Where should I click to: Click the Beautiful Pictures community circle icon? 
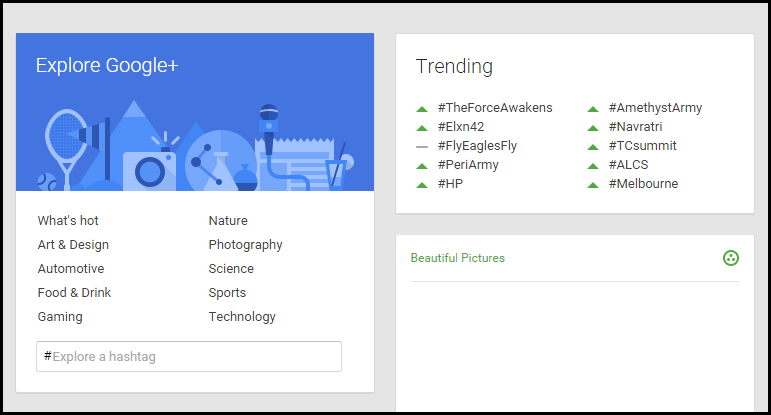(x=731, y=258)
